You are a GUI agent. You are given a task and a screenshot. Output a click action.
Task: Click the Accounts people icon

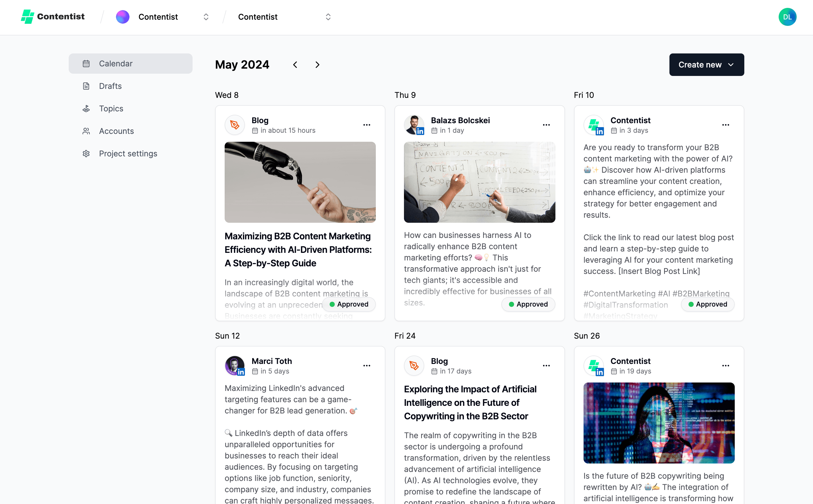coord(86,131)
